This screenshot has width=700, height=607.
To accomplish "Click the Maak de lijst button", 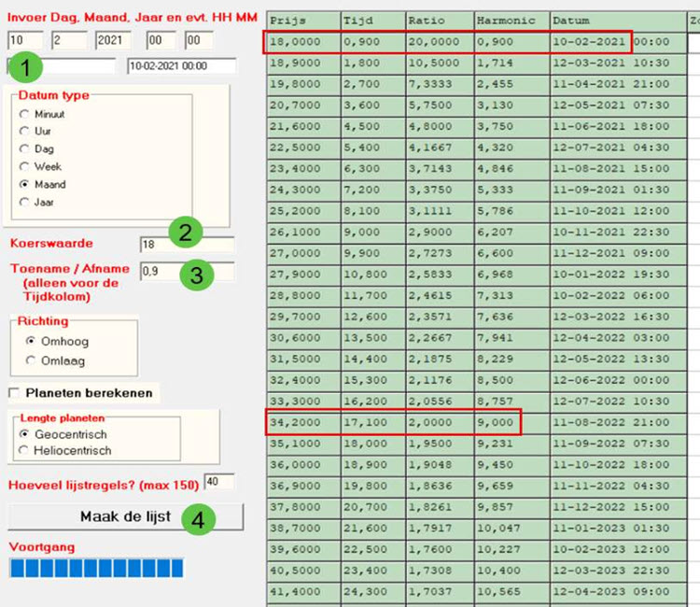I will (x=126, y=516).
